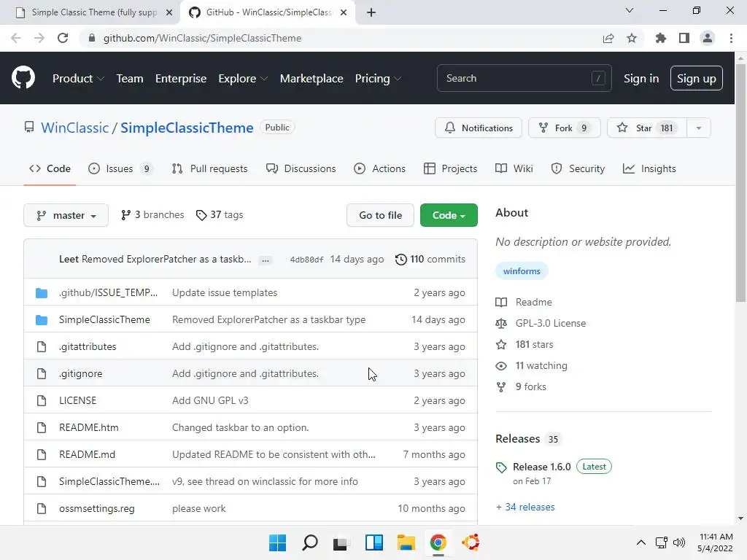Open the 37 tags link
Image resolution: width=747 pixels, height=560 pixels.
[x=220, y=215]
